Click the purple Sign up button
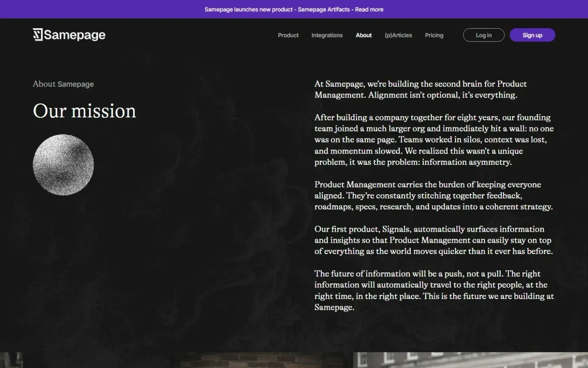 tap(532, 35)
